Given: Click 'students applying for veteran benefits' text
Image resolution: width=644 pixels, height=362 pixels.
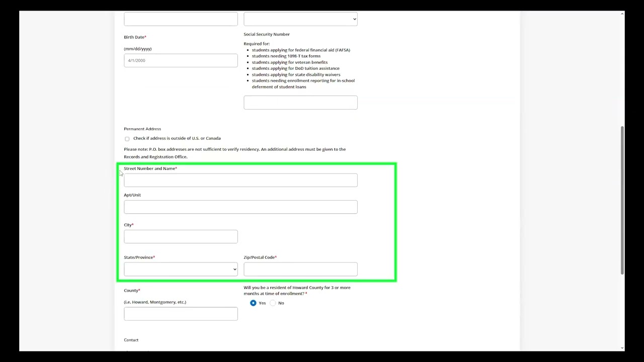Looking at the screenshot, I should [290, 62].
